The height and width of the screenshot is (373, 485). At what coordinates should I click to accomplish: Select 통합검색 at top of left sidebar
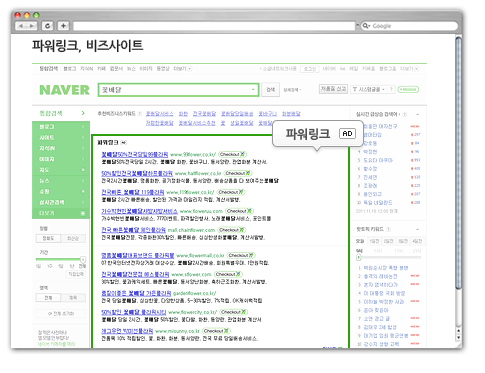[x=61, y=113]
